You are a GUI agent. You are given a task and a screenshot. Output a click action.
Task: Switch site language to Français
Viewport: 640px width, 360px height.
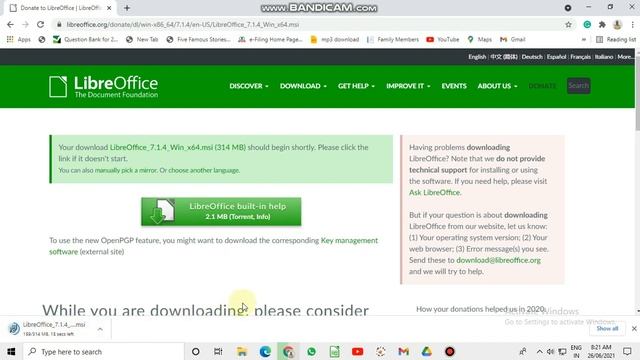tap(580, 57)
